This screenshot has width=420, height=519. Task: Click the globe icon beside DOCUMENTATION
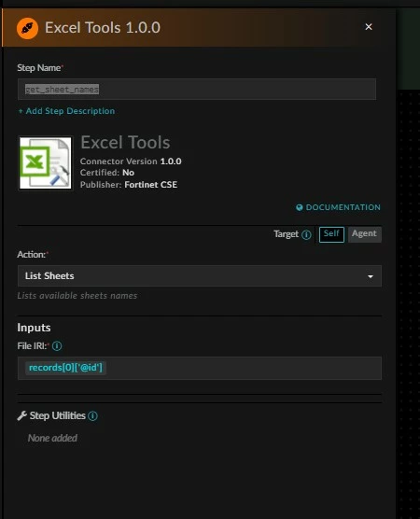click(x=300, y=207)
